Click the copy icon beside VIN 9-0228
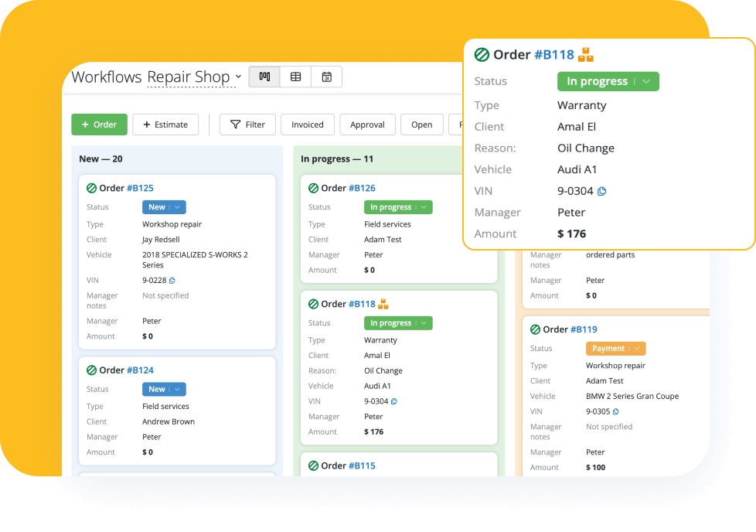 174,280
